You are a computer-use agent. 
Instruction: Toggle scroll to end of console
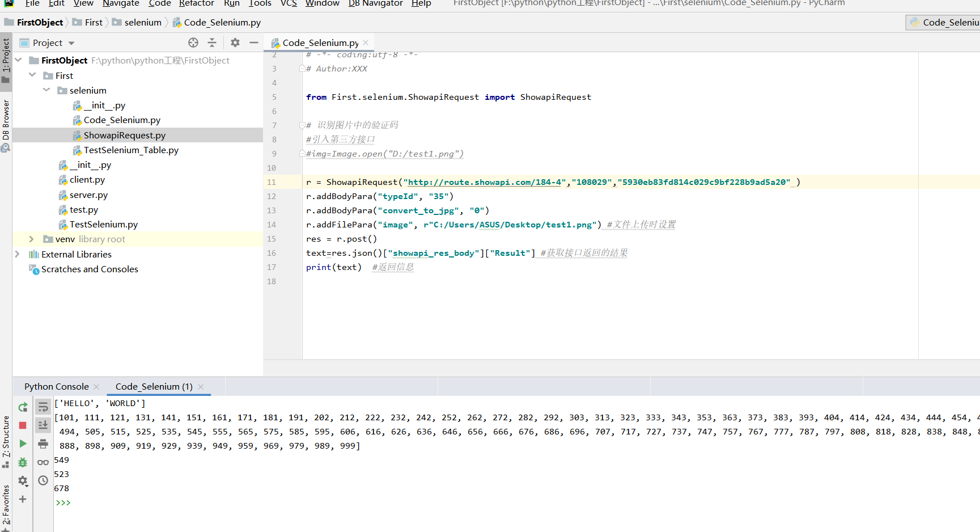pyautogui.click(x=43, y=425)
